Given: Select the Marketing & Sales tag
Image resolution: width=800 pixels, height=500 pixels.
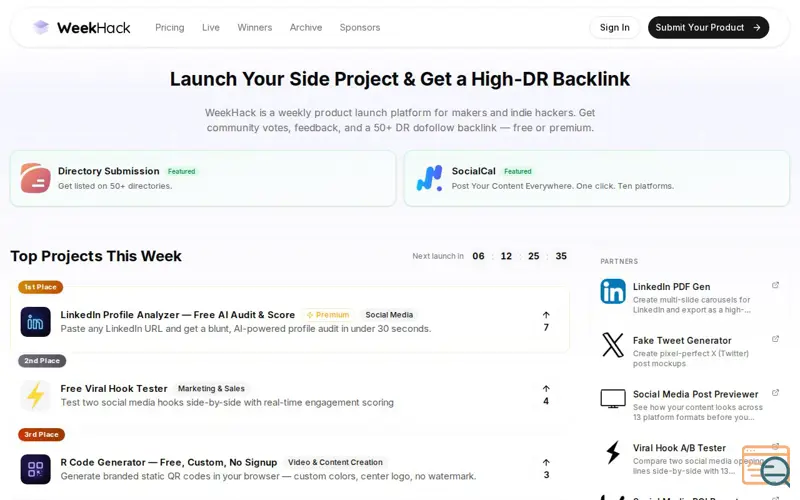Looking at the screenshot, I should pyautogui.click(x=211, y=389).
